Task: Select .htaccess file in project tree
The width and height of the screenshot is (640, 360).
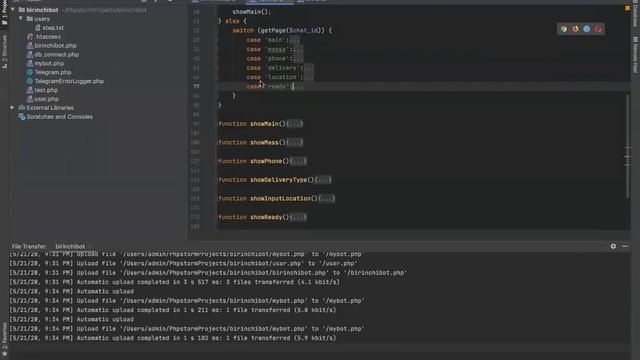Action: 47,37
